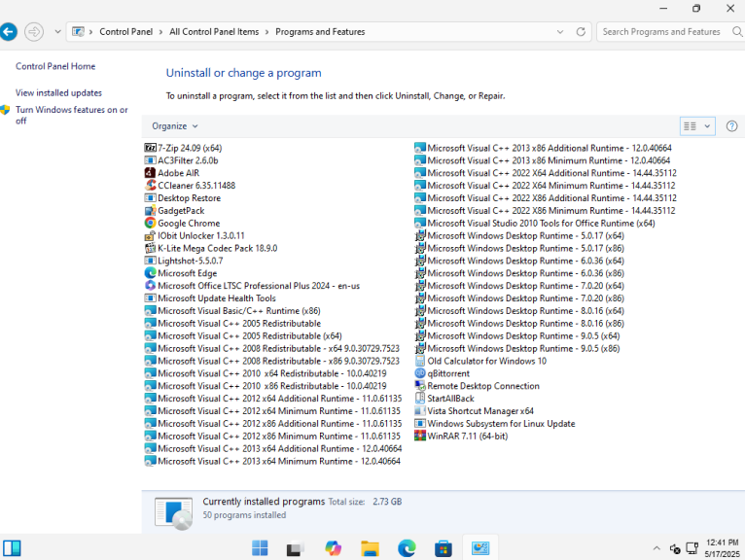Select Visual C++ 2012 x64 Minimum Runtime
The image size is (745, 560).
(x=272, y=411)
